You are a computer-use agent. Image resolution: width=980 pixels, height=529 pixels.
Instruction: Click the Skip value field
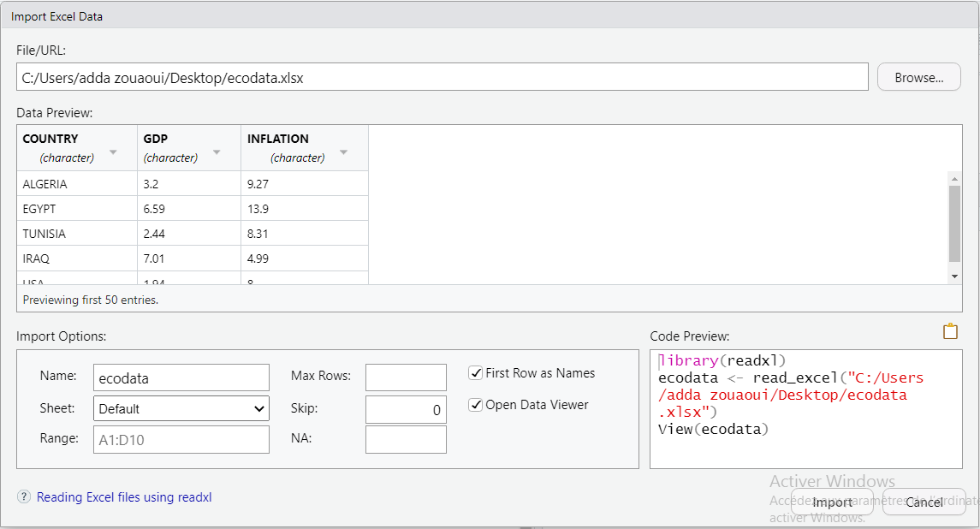point(406,409)
